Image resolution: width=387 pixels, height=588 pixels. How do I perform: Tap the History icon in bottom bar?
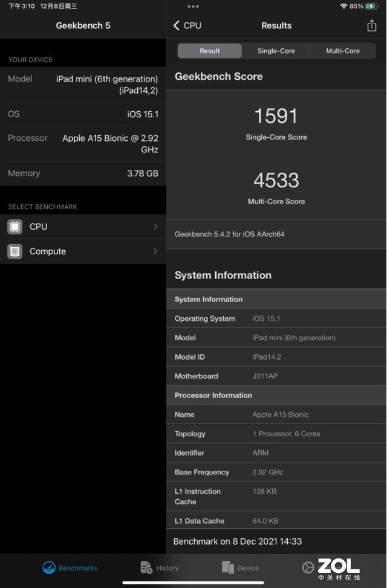[146, 567]
